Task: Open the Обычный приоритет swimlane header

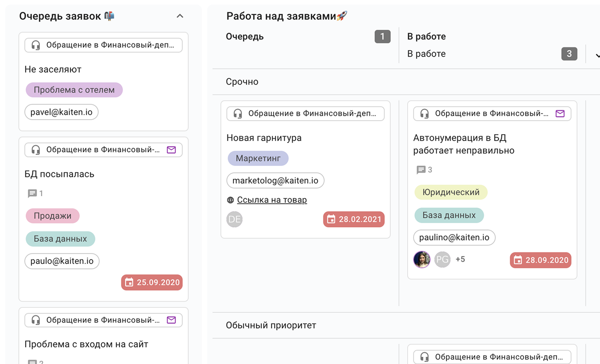Action: click(x=271, y=325)
